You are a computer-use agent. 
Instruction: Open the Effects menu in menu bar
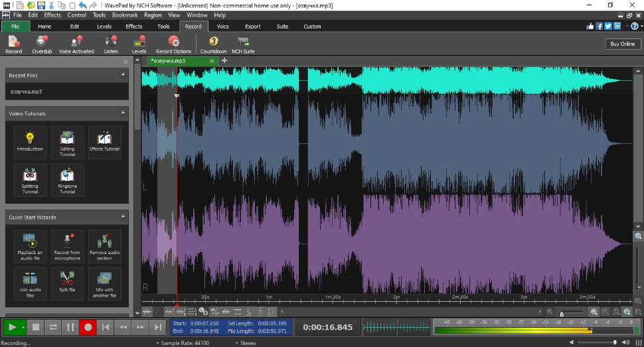point(52,15)
